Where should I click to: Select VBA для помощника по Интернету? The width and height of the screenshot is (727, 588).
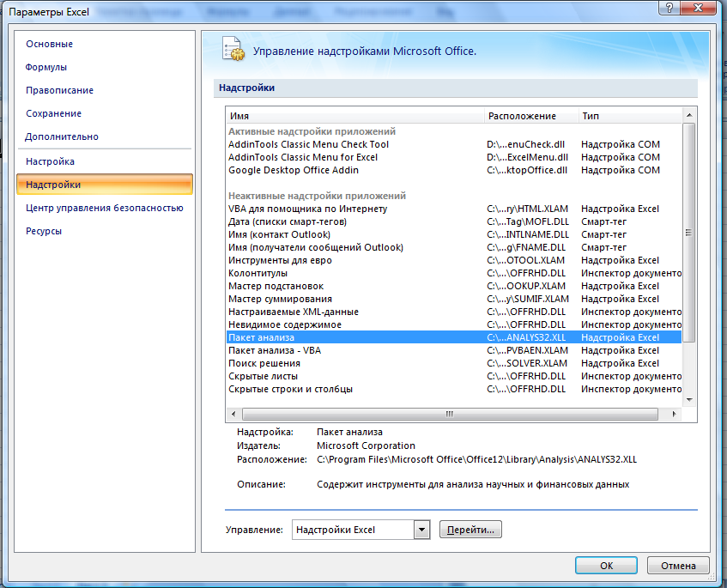454,209
